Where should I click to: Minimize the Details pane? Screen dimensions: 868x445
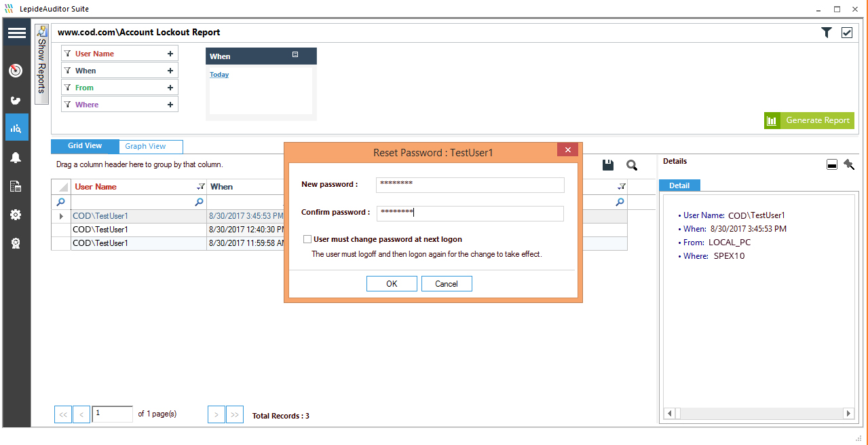[x=831, y=165]
